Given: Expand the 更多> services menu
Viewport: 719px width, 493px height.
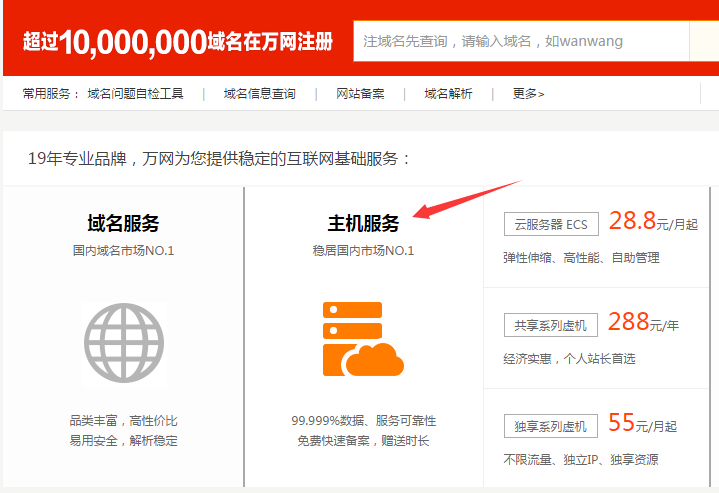Looking at the screenshot, I should [528, 94].
